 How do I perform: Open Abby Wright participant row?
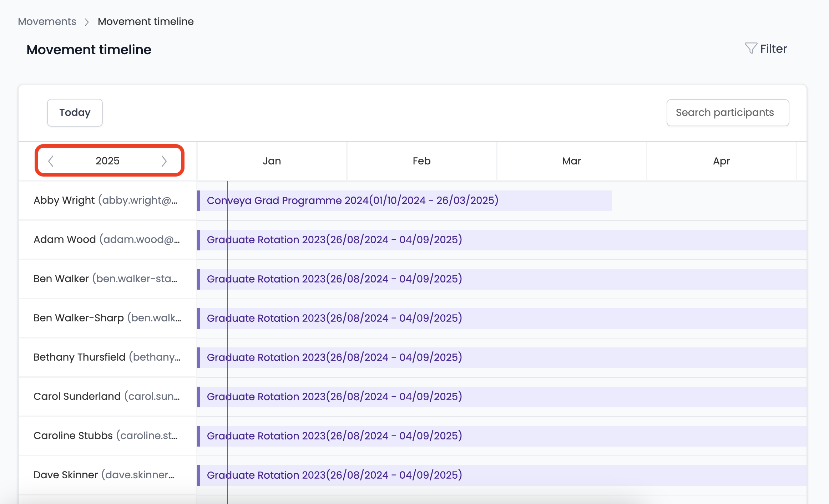tap(107, 200)
